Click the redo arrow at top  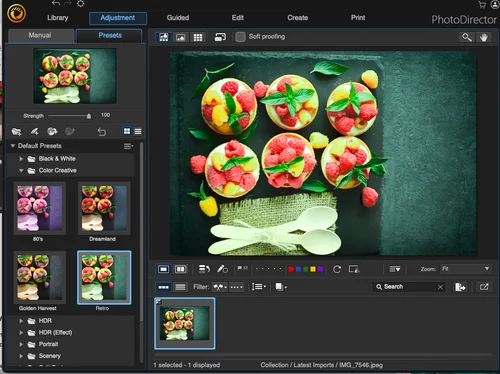[x=68, y=3]
